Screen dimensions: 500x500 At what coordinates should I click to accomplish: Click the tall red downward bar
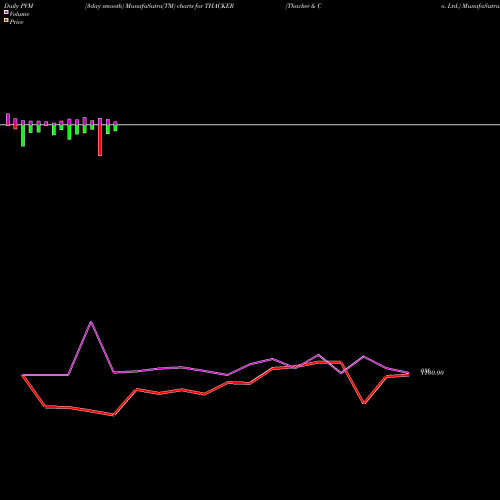[x=100, y=140]
